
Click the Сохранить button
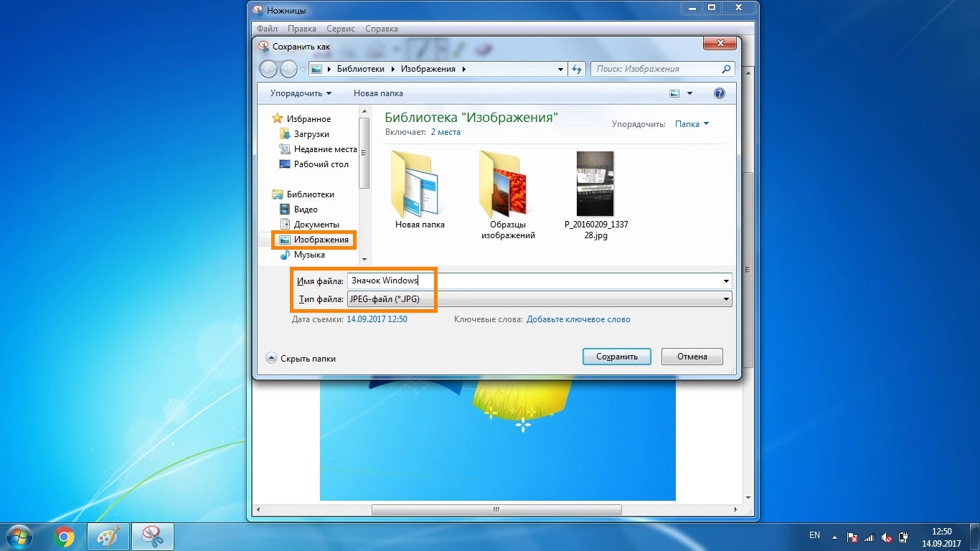[x=616, y=356]
